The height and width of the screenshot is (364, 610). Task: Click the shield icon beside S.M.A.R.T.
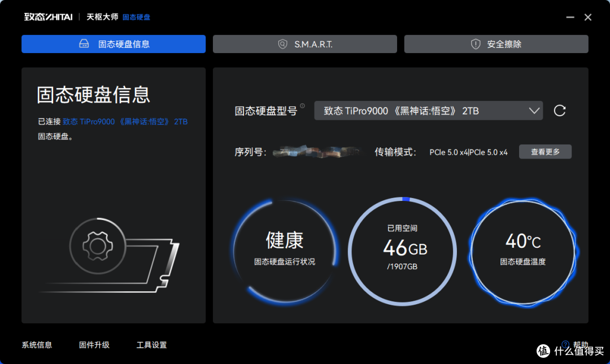coord(283,44)
